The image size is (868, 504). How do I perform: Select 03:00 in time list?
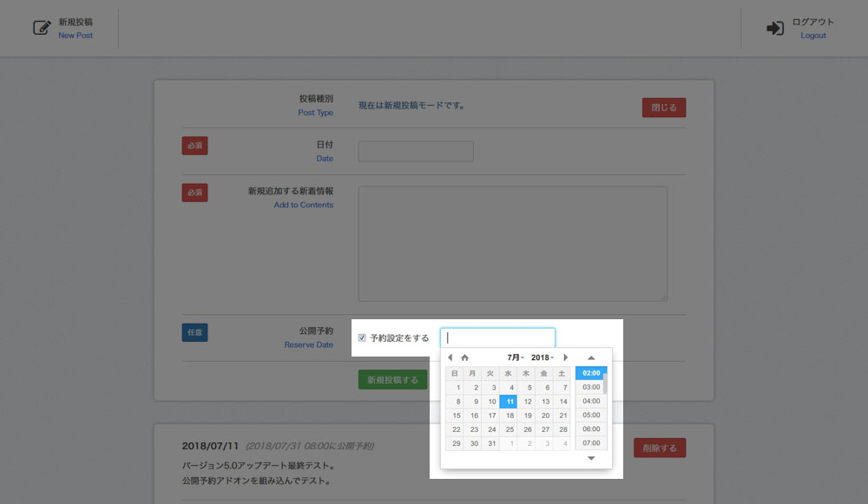click(590, 387)
